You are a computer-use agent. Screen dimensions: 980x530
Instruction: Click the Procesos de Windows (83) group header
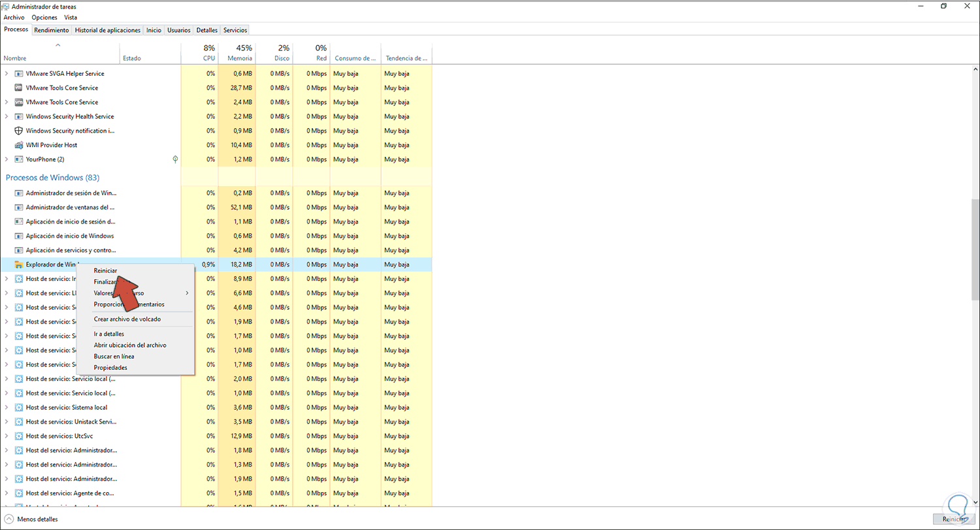[52, 178]
